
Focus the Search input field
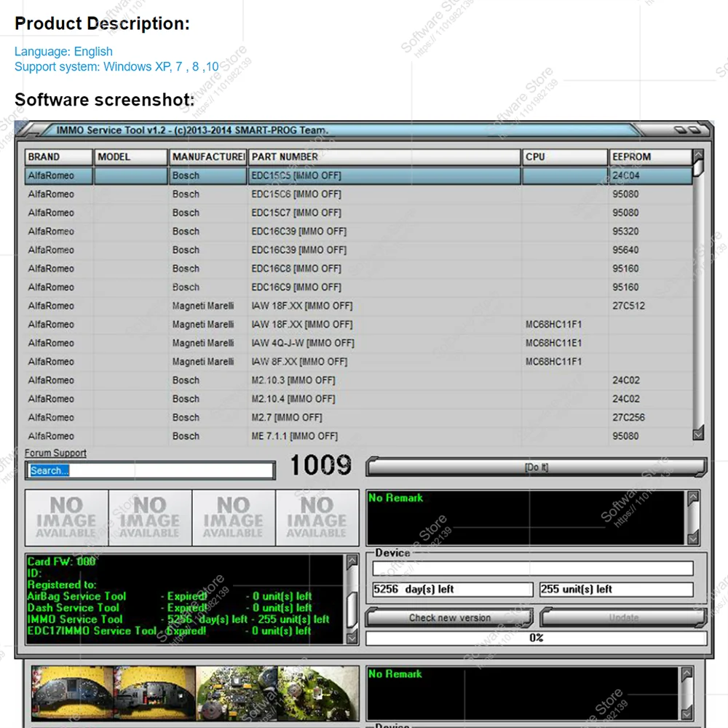point(150,470)
